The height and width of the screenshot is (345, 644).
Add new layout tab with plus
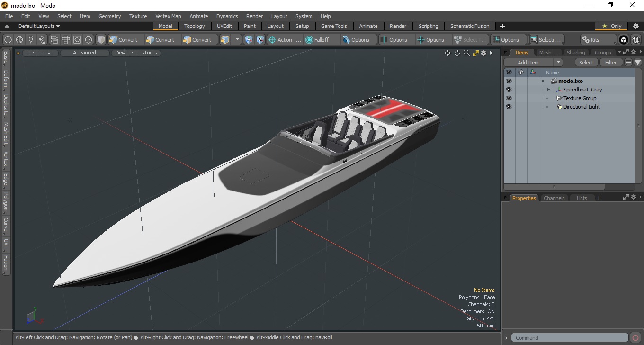click(502, 26)
